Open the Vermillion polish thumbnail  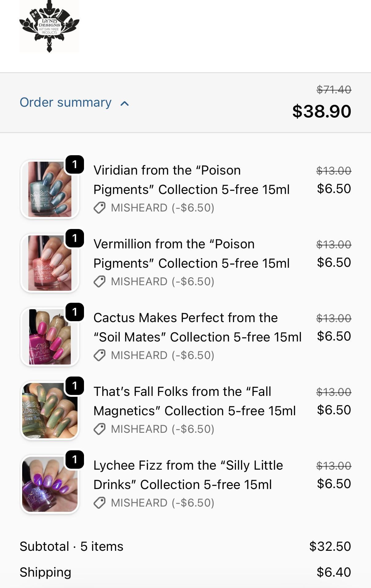50,263
